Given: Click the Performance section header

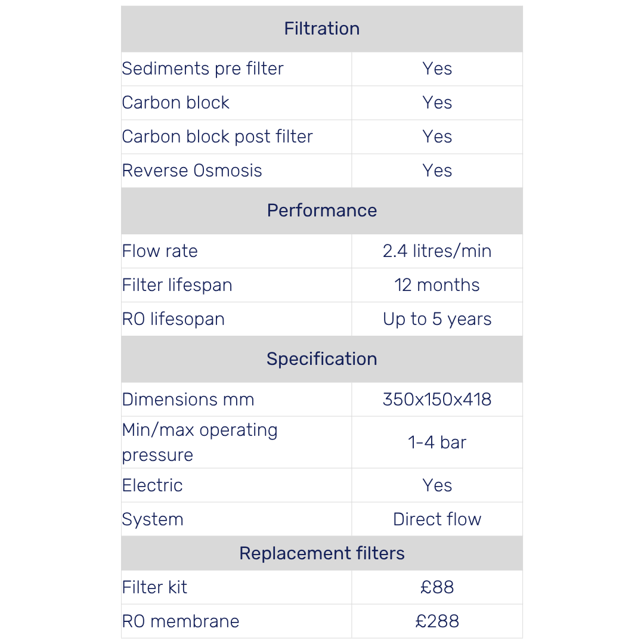Looking at the screenshot, I should [x=321, y=210].
